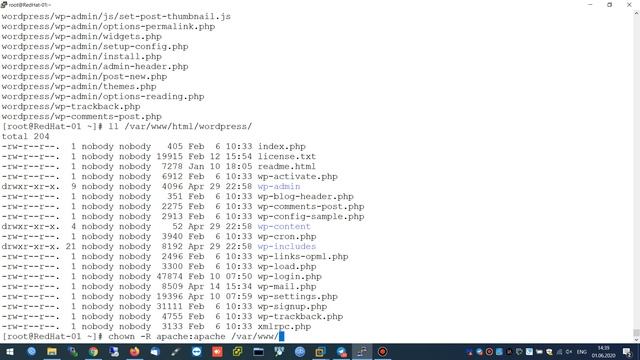Screen dimensions: 640x360
Task: Launch Firefox from the taskbar
Action: pyautogui.click(x=134, y=351)
